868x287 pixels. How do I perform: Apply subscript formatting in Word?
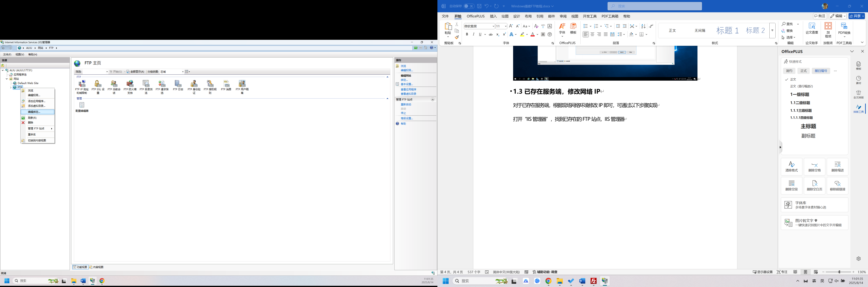[x=498, y=34]
